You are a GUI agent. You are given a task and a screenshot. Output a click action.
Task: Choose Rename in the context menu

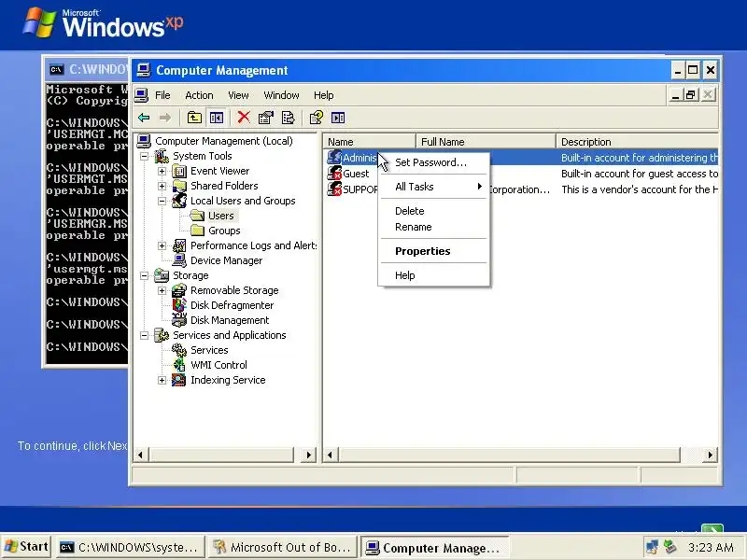click(433, 227)
